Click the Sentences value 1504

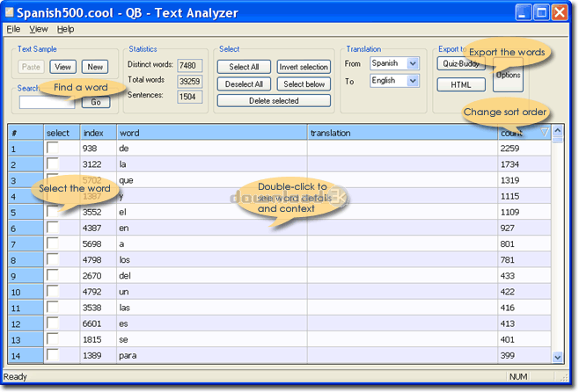tap(189, 97)
